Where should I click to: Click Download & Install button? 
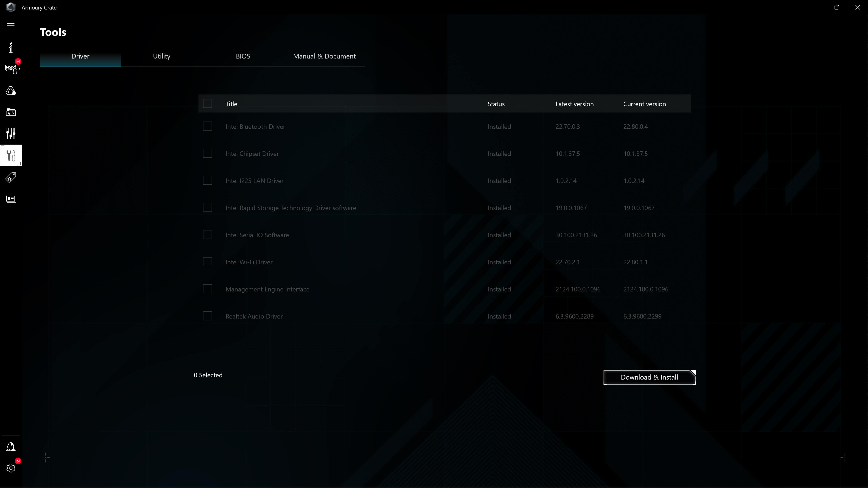(x=649, y=377)
